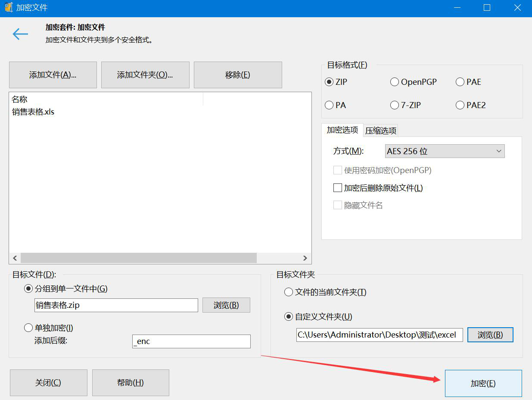Close the 加密文件 window
Viewport: 532px width, 400px height.
pos(517,8)
